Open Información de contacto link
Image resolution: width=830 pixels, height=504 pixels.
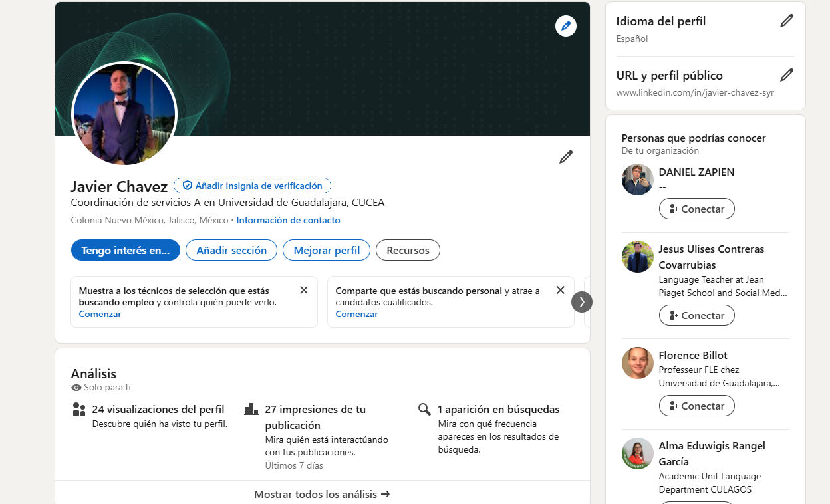[x=288, y=220]
